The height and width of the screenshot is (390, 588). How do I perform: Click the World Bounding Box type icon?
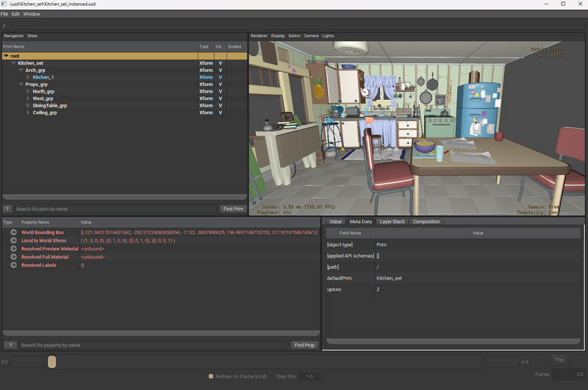click(x=14, y=232)
